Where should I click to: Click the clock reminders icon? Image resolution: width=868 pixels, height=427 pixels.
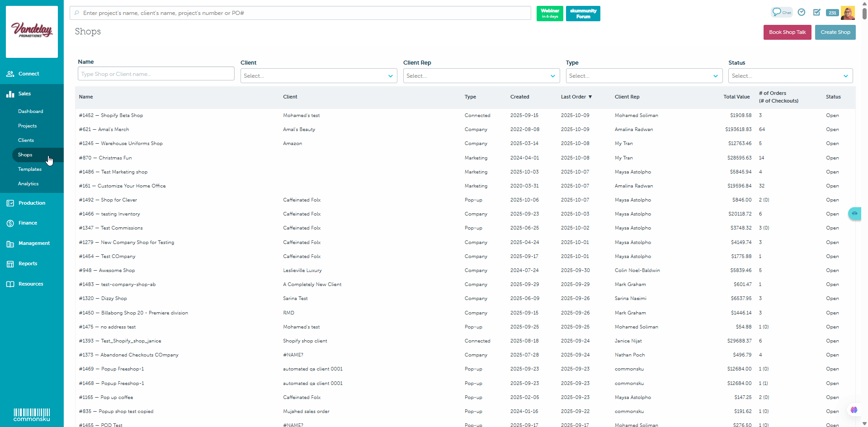pyautogui.click(x=802, y=12)
